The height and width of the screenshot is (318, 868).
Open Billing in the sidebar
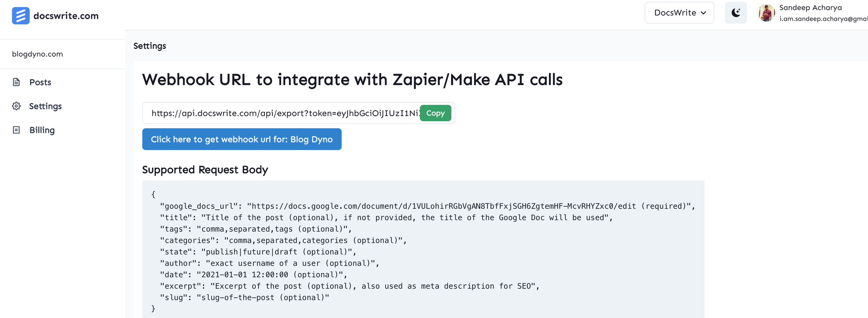[42, 130]
